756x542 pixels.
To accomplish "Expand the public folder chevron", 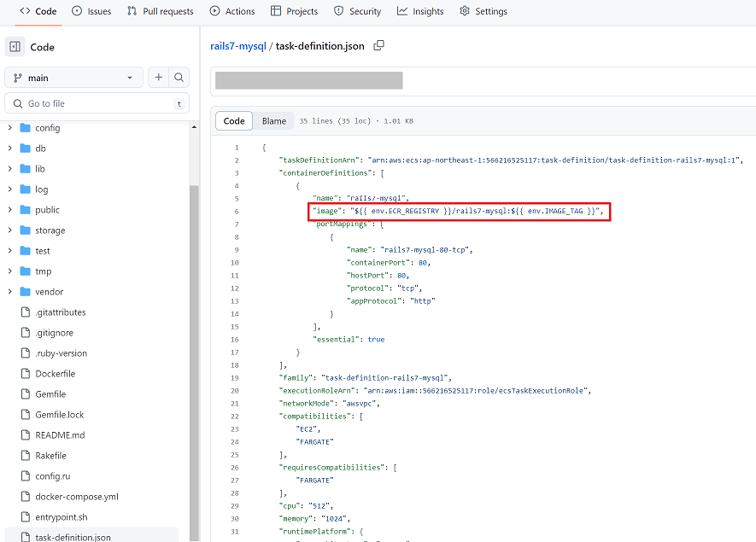I will (9, 210).
